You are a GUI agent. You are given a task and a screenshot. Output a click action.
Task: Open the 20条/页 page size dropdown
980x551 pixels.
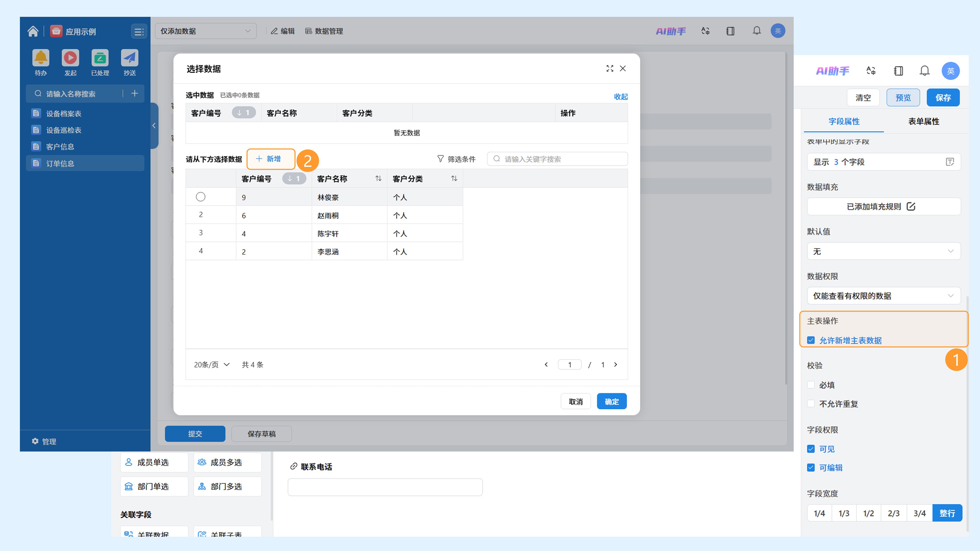(212, 365)
